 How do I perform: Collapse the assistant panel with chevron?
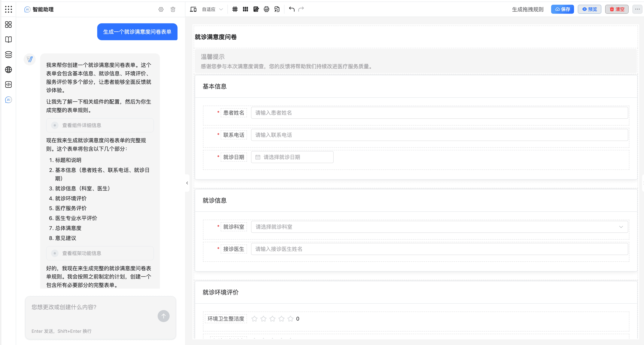[x=187, y=183]
